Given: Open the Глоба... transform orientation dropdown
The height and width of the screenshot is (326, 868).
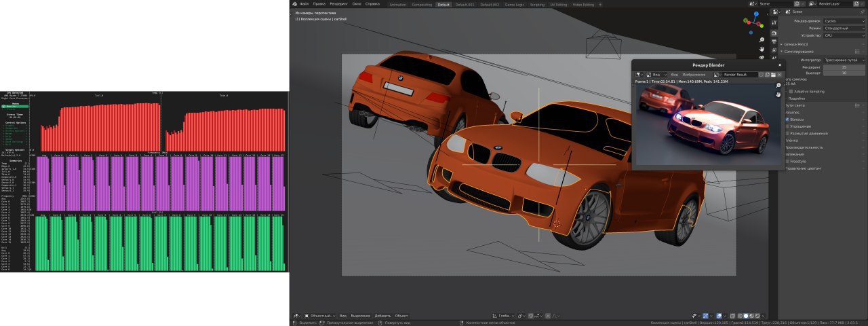Looking at the screenshot, I should (502, 316).
